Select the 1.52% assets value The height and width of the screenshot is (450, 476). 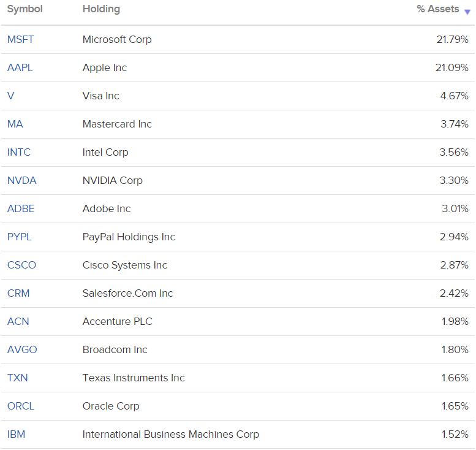(x=455, y=435)
